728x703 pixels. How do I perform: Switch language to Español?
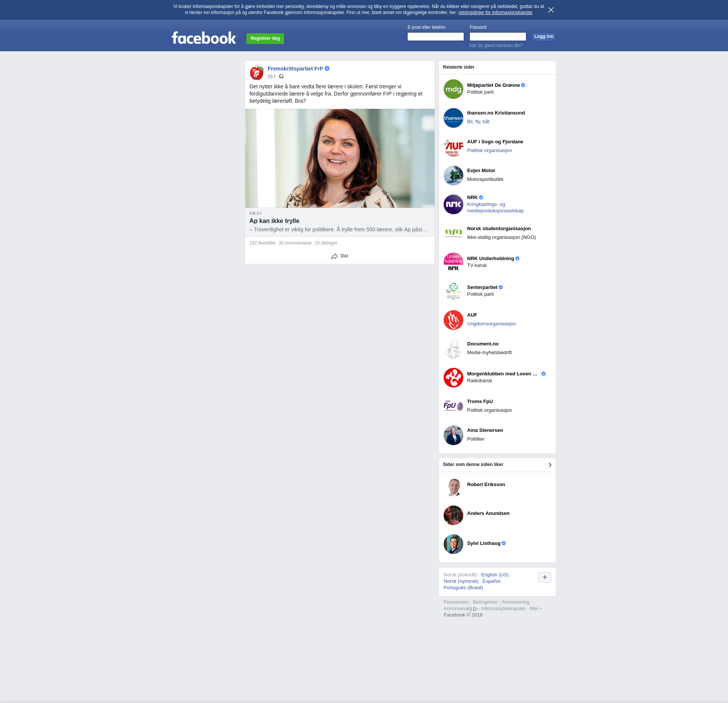(x=491, y=581)
